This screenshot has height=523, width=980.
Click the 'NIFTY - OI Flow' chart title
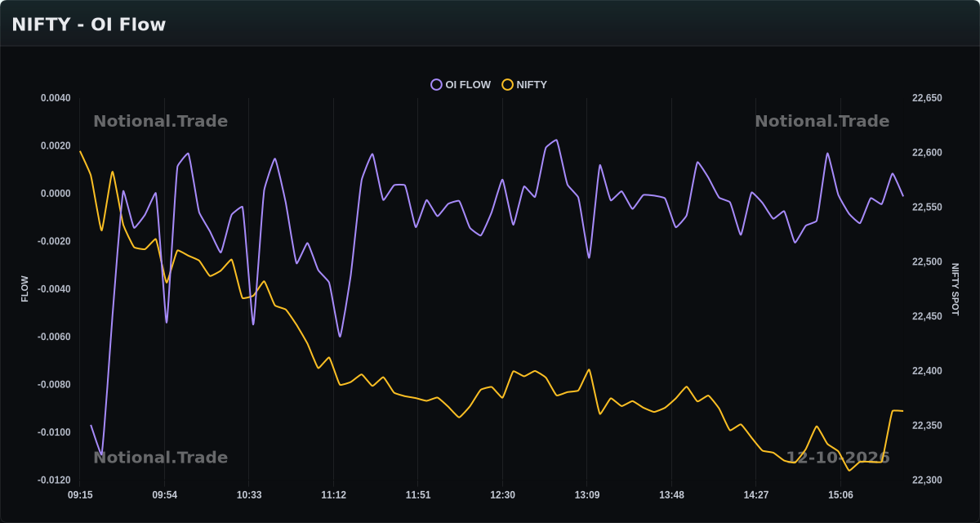(89, 25)
